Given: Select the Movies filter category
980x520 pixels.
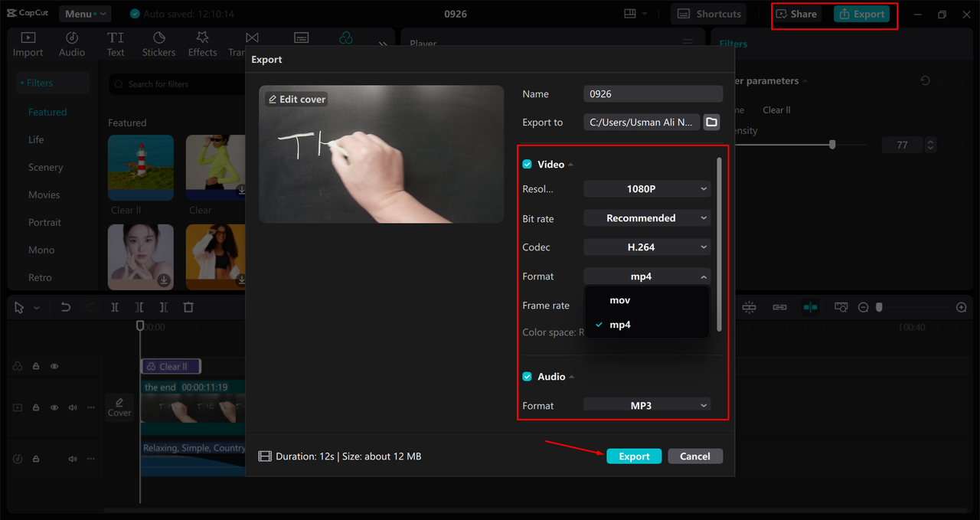Looking at the screenshot, I should (x=44, y=195).
